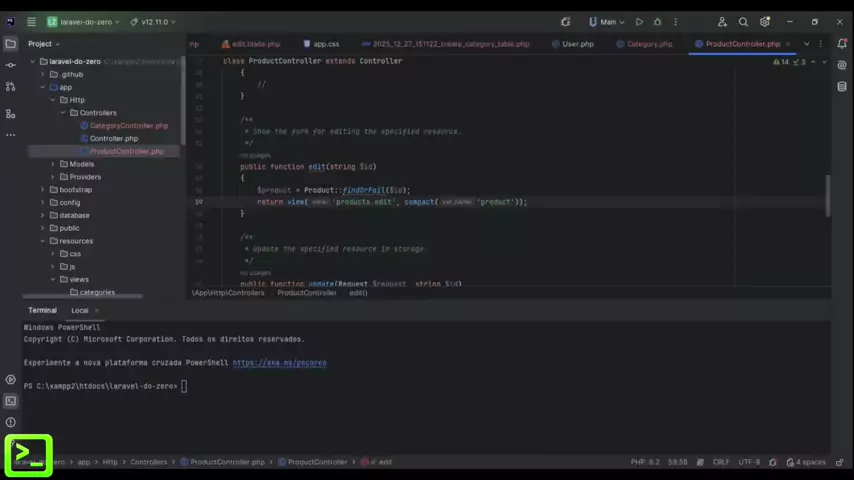The width and height of the screenshot is (854, 480).
Task: Open CategoryController.php in project tree
Action: tap(129, 126)
